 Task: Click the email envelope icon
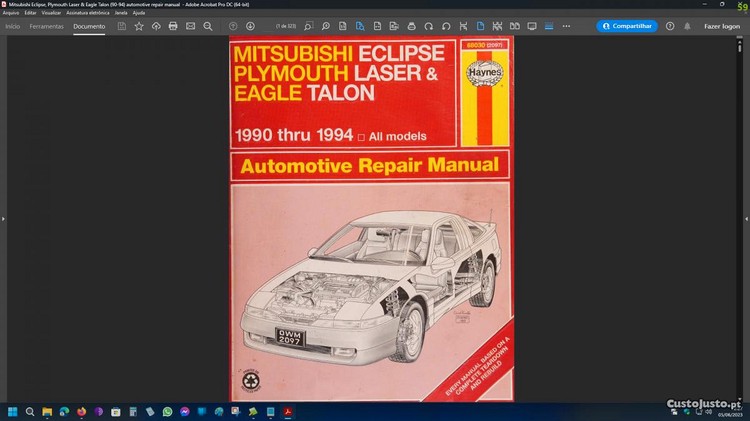tap(190, 26)
